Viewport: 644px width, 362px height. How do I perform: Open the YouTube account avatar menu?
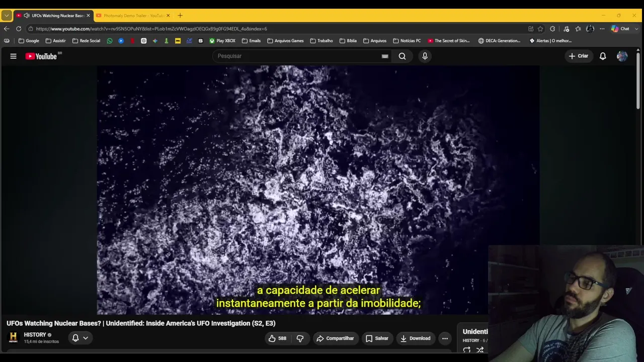tap(622, 56)
